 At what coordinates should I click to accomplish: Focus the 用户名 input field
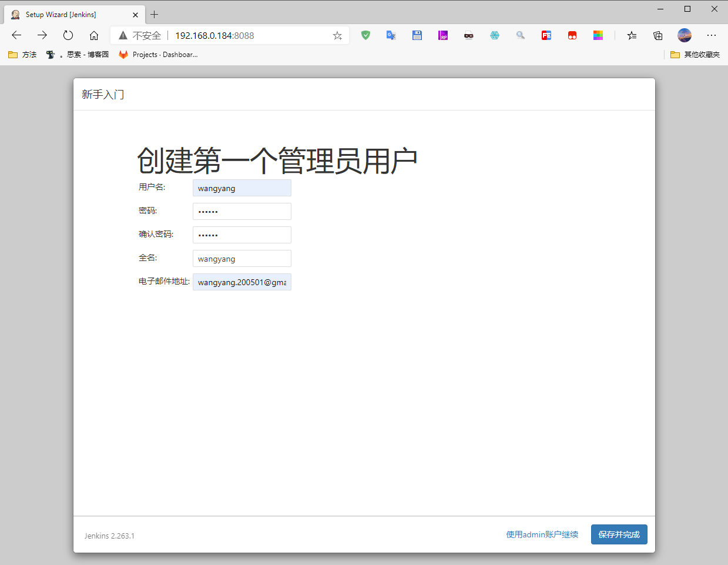click(242, 188)
